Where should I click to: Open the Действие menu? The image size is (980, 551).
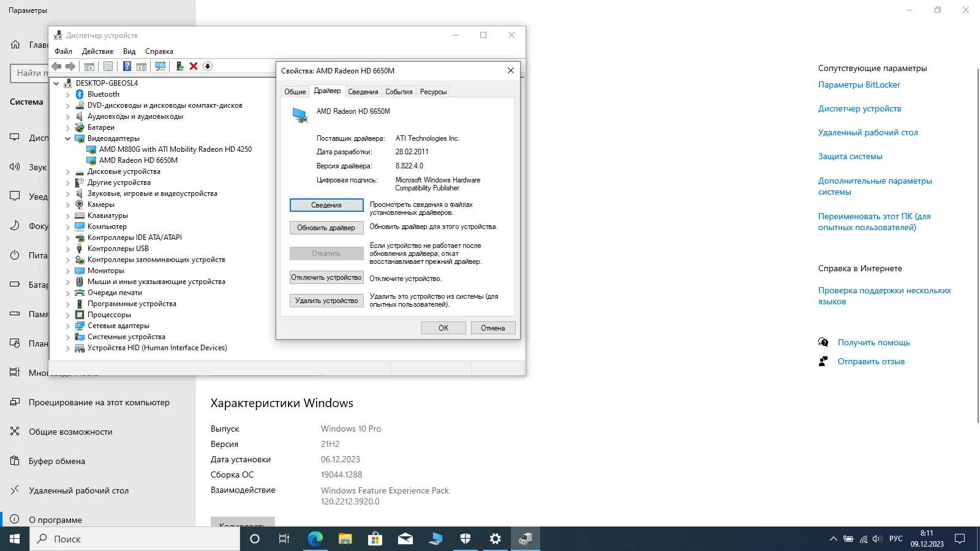[x=97, y=51]
